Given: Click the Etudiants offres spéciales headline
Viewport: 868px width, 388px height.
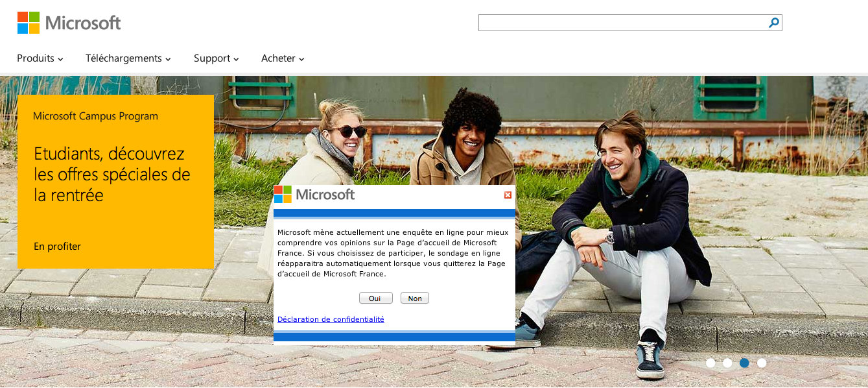Looking at the screenshot, I should pos(111,175).
